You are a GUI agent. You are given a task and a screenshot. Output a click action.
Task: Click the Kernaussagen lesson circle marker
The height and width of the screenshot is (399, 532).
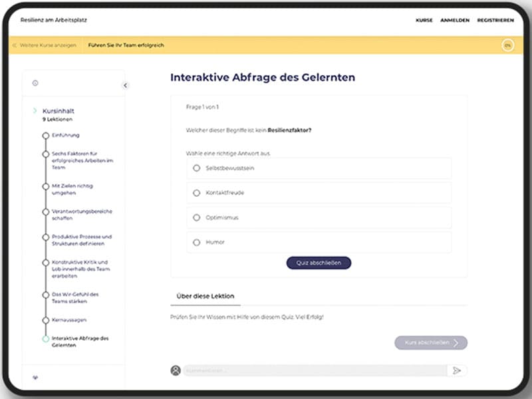45,320
